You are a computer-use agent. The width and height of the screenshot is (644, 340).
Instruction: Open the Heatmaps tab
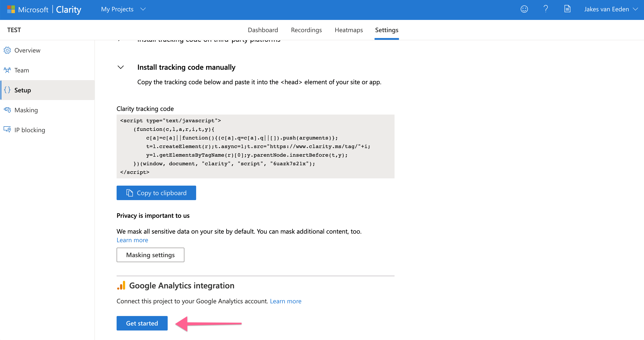[348, 30]
